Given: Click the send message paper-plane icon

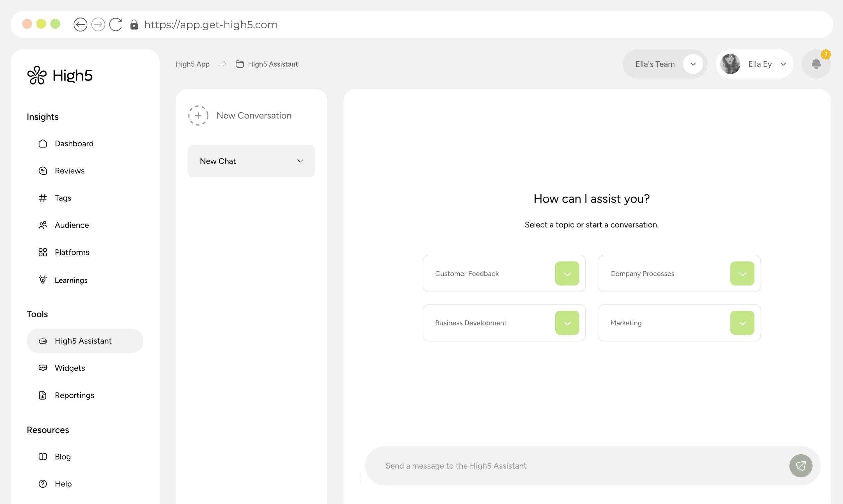Looking at the screenshot, I should click(x=801, y=466).
